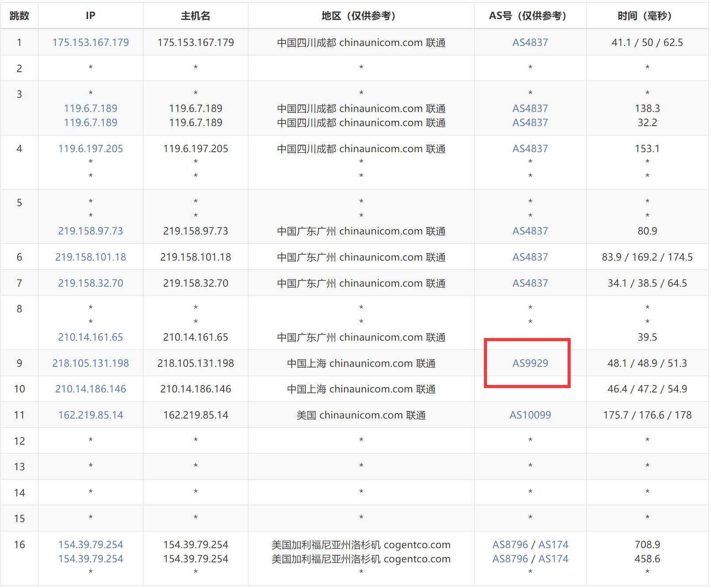Open the blue 218.105.131.198 IP link

(90, 363)
